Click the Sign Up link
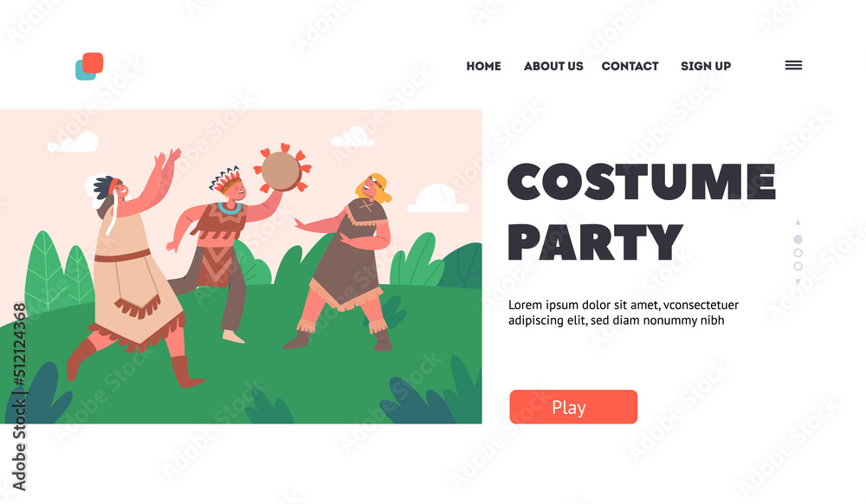This screenshot has height=504, width=866. [x=706, y=66]
